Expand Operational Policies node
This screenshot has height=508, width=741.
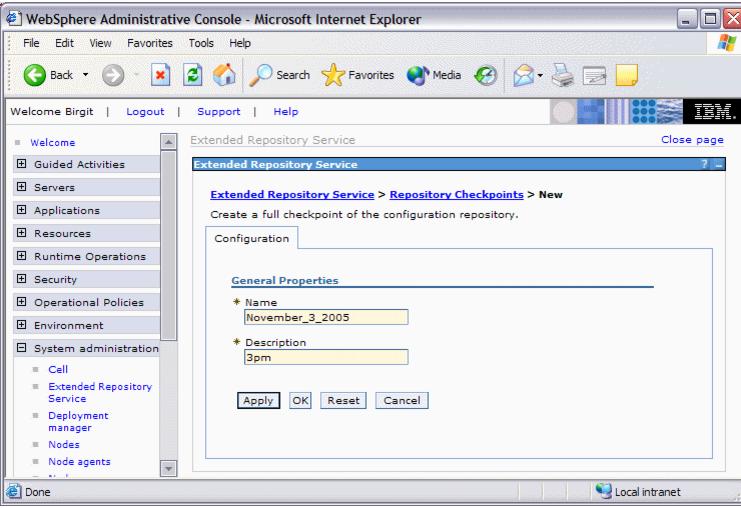(x=21, y=301)
